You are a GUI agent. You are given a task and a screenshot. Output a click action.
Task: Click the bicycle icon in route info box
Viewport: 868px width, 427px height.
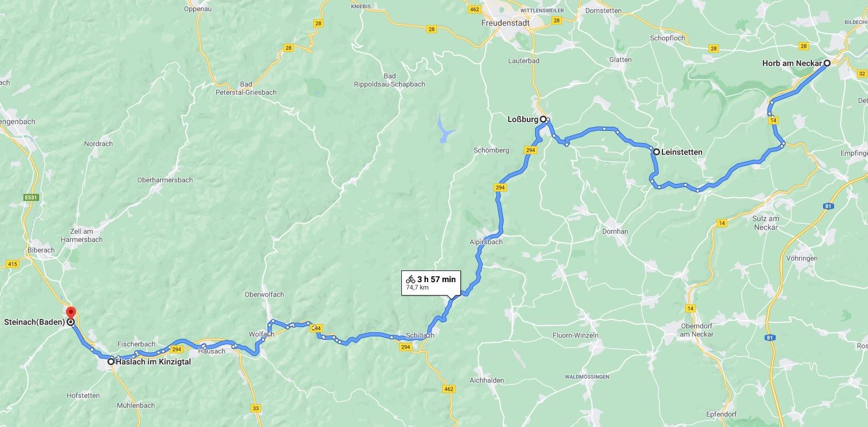[411, 279]
